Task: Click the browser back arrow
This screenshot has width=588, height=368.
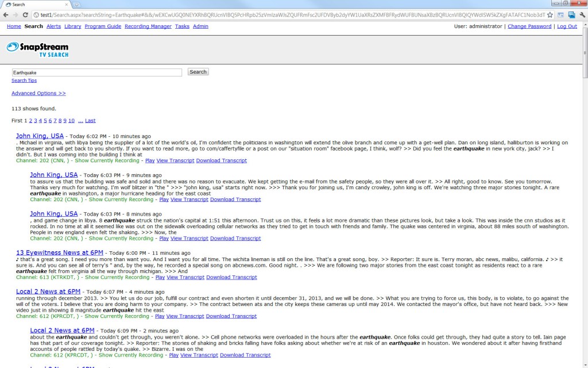Action: click(x=6, y=14)
